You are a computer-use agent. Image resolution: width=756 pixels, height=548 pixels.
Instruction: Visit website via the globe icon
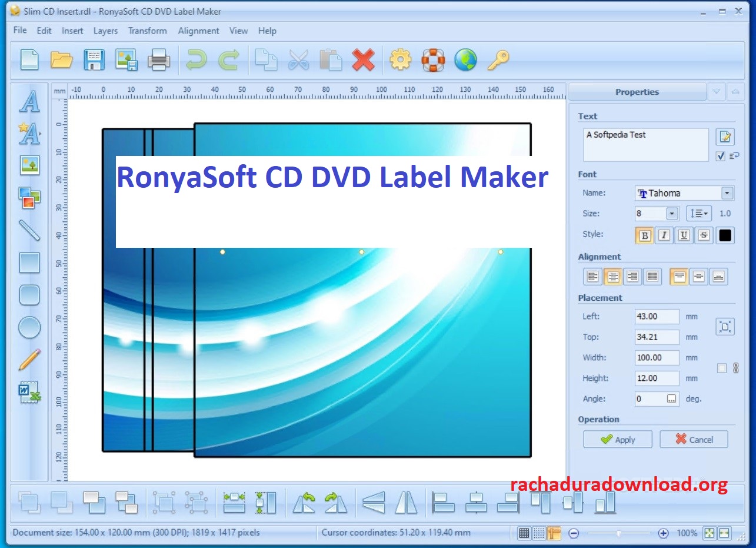tap(465, 59)
